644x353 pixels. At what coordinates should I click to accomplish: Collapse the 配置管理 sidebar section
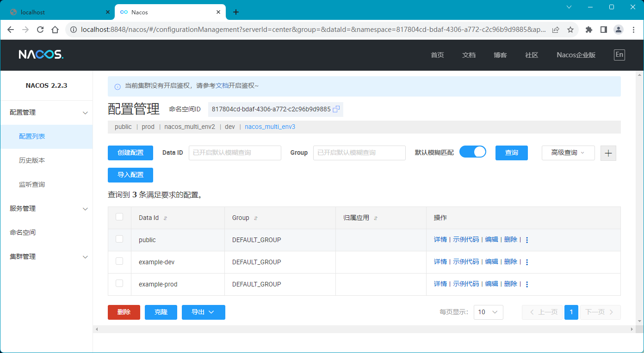coord(46,113)
